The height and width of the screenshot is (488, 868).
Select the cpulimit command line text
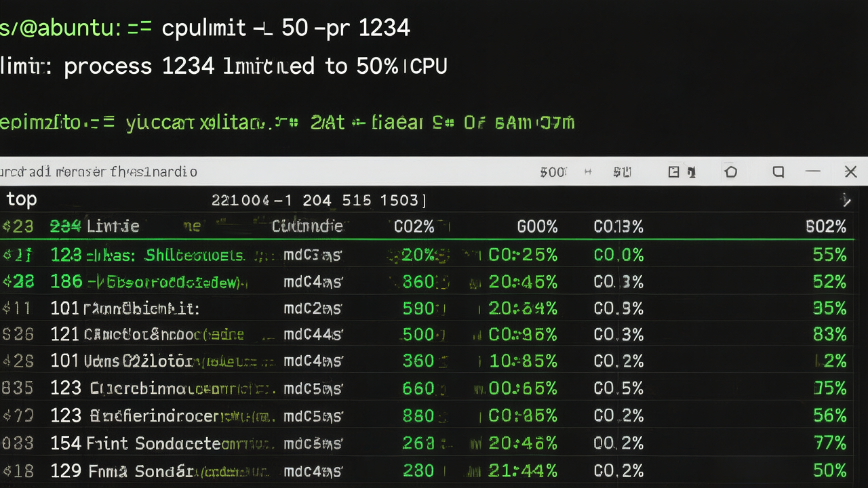click(285, 28)
